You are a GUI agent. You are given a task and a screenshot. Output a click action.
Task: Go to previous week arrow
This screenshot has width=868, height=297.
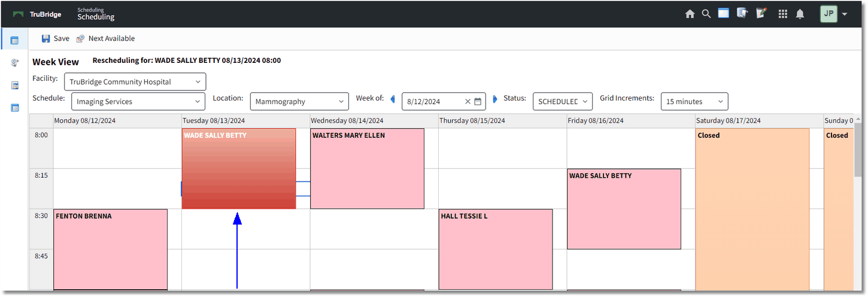[x=393, y=99]
